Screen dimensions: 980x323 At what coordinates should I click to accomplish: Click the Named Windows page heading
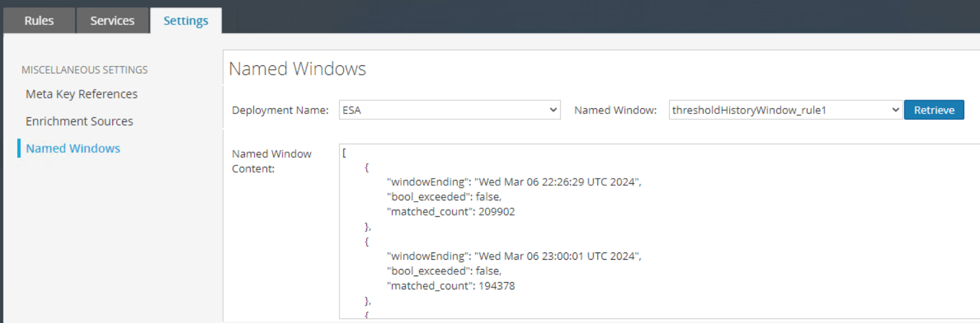point(297,69)
